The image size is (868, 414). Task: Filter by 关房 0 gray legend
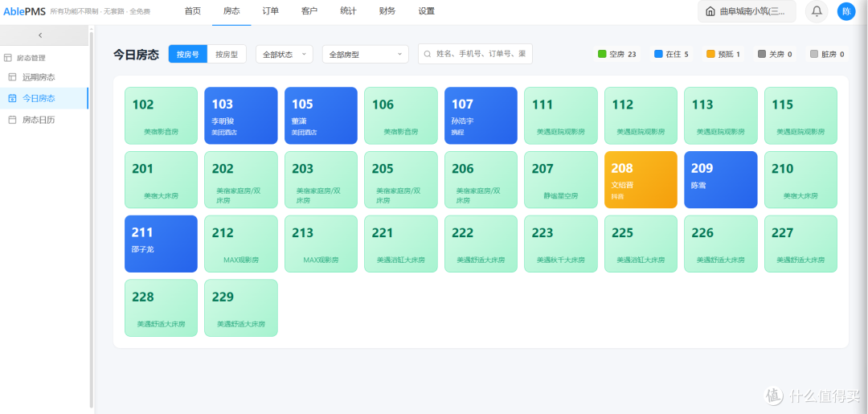(775, 54)
